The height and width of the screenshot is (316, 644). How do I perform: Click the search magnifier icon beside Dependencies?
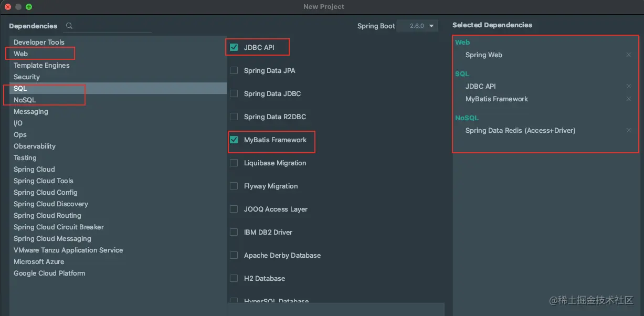coord(69,26)
